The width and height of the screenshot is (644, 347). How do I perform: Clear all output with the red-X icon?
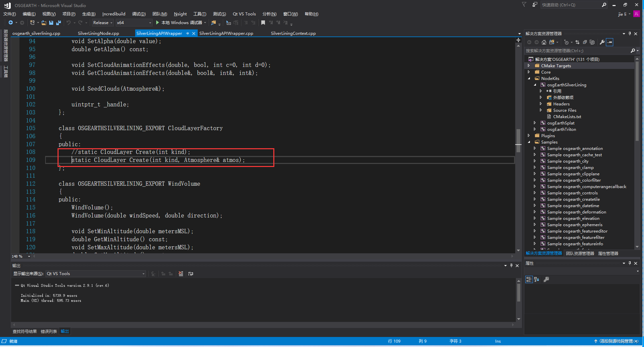click(181, 274)
